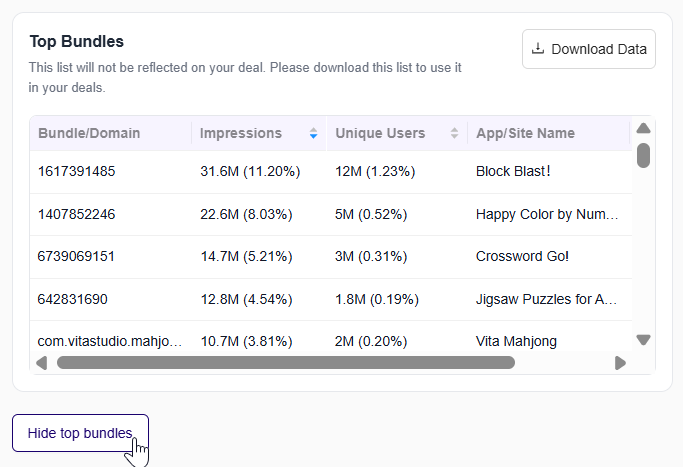This screenshot has width=683, height=467.
Task: Click the horizontal scrollbar left arrow
Action: (x=41, y=363)
